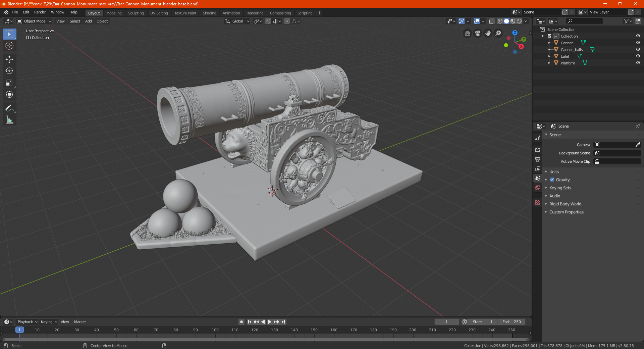Switch to the Shading workspace tab
This screenshot has height=349, width=644.
[209, 13]
